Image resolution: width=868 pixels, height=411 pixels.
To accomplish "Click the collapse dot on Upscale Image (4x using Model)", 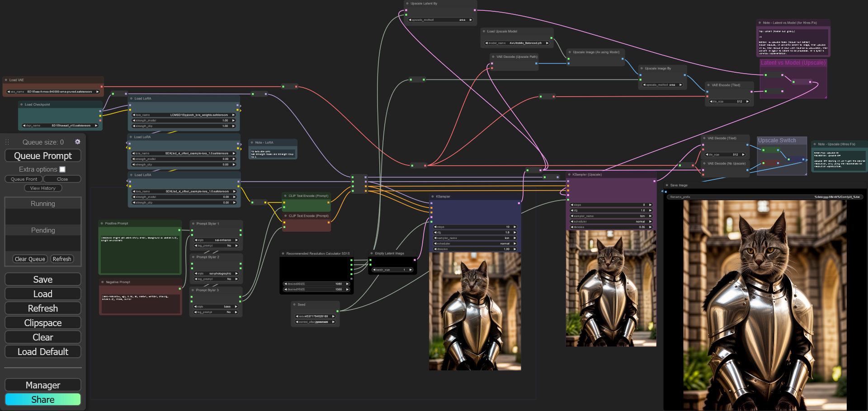I will [x=570, y=52].
